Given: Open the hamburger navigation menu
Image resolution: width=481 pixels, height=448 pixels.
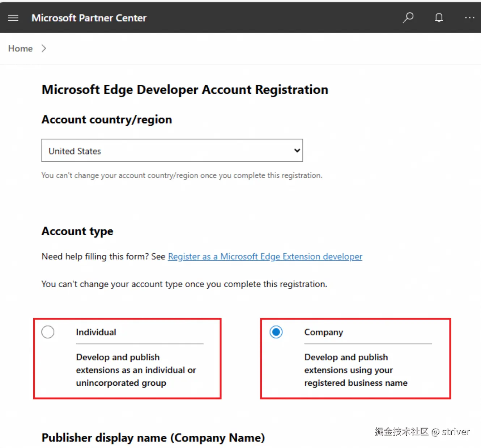Looking at the screenshot, I should [x=13, y=18].
